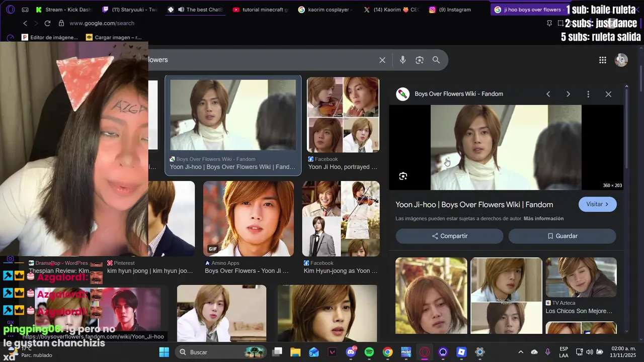The image size is (644, 362).
Task: Open Spotify from the taskbar
Action: [369, 352]
